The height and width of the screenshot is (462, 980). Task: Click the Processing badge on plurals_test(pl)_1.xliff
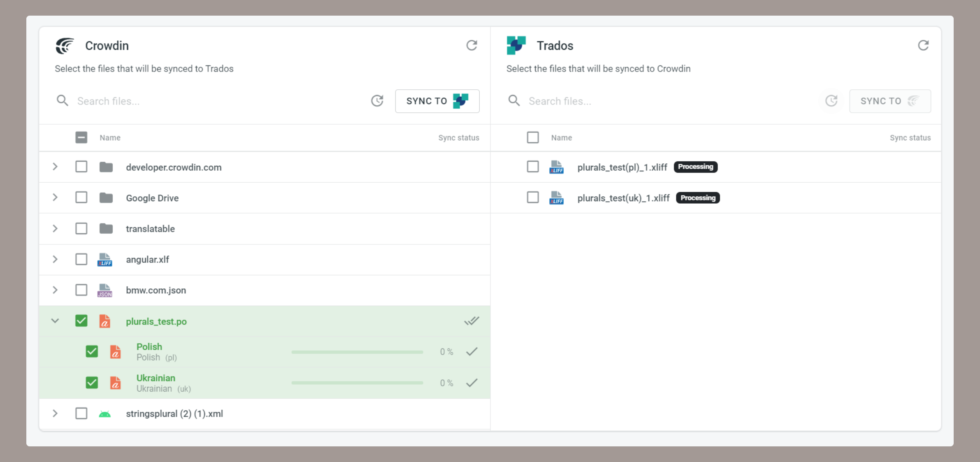696,167
